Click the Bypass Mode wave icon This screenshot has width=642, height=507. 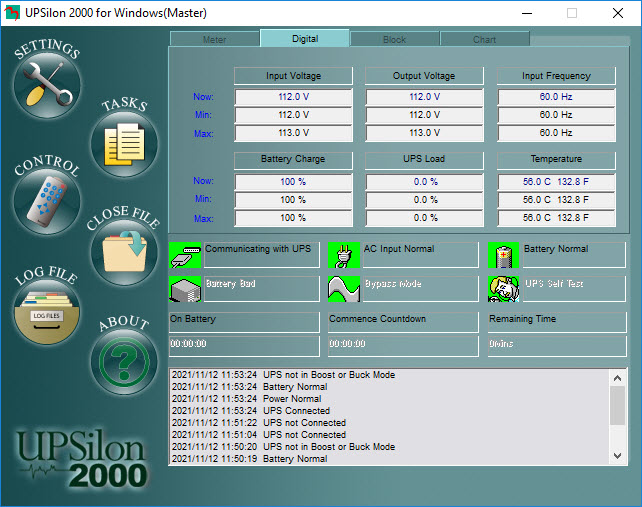(x=344, y=289)
